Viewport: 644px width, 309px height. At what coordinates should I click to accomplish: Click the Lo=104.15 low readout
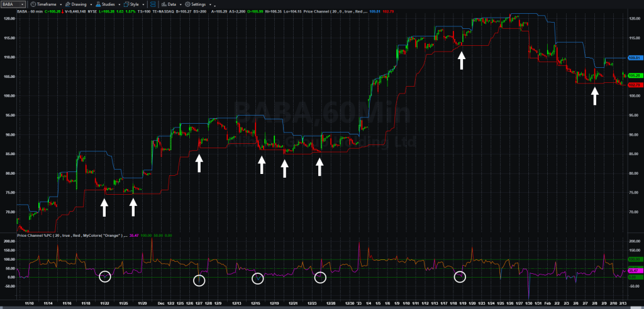coord(292,11)
